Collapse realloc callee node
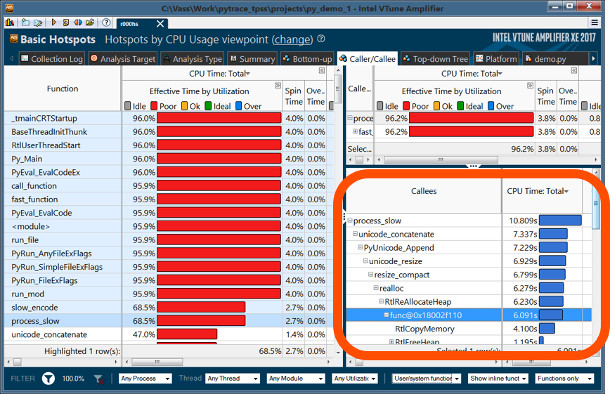Viewport: 610px width, 394px height. (x=376, y=288)
